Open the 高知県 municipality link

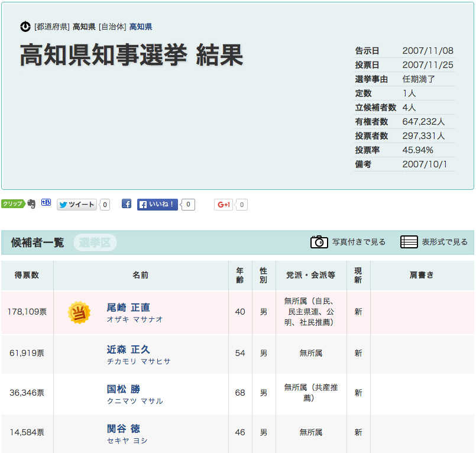(141, 27)
